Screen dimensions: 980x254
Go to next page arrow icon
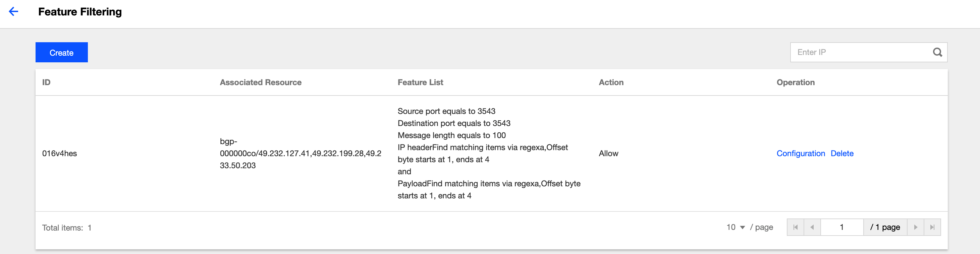coord(916,228)
